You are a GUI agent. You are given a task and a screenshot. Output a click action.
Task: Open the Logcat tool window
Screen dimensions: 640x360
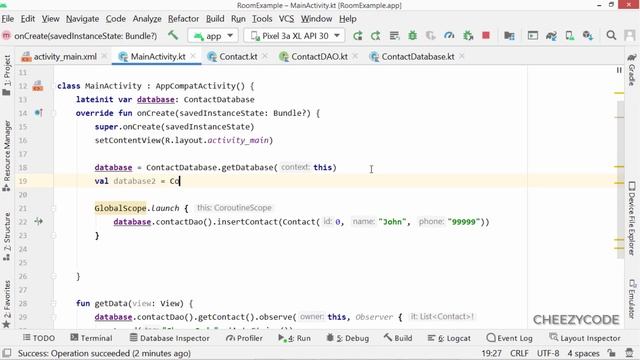(449, 338)
